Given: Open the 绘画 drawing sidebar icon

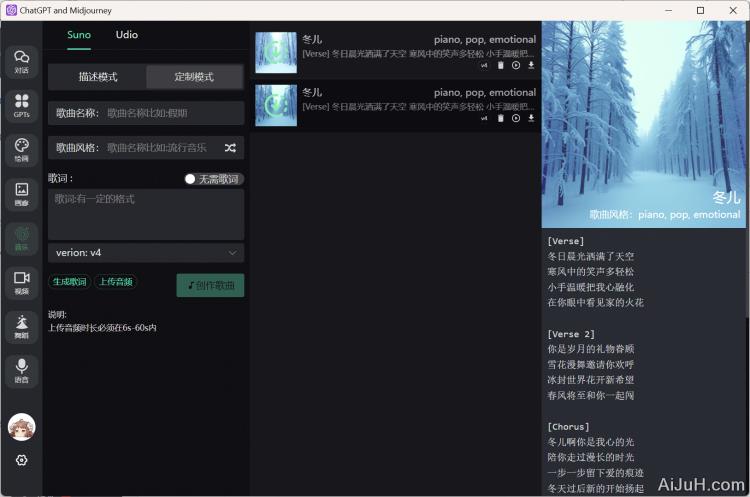Looking at the screenshot, I should coord(21,149).
